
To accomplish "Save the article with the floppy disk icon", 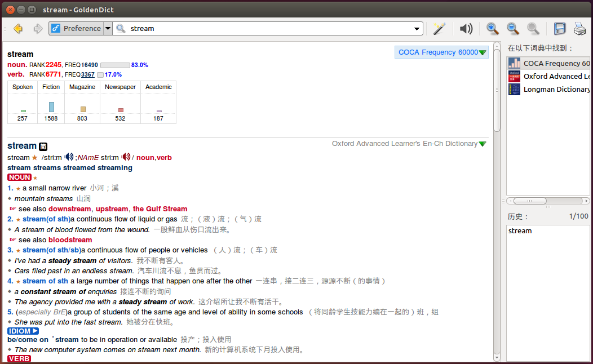I will tap(560, 28).
